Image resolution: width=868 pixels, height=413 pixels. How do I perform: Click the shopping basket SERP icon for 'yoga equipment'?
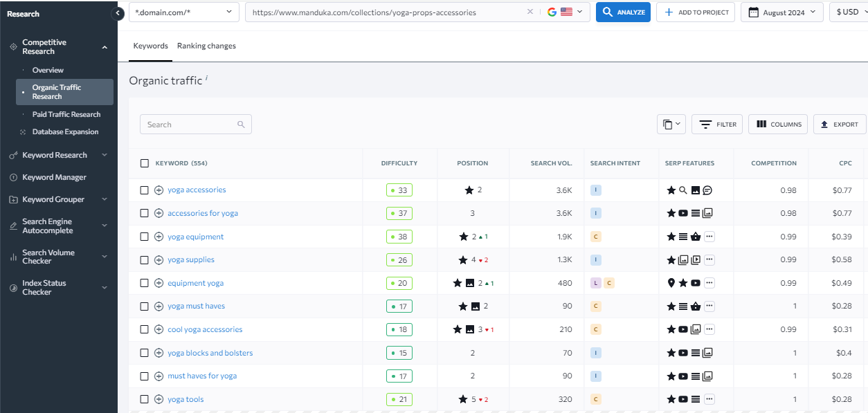(x=696, y=237)
